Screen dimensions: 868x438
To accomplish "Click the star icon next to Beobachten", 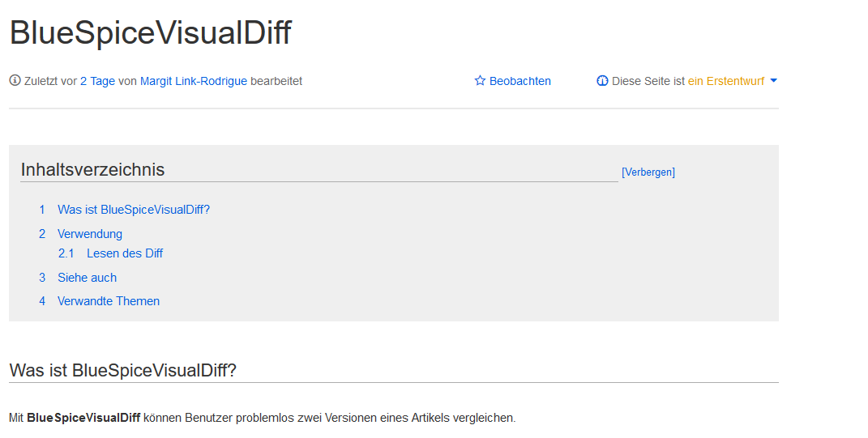I will [x=480, y=81].
